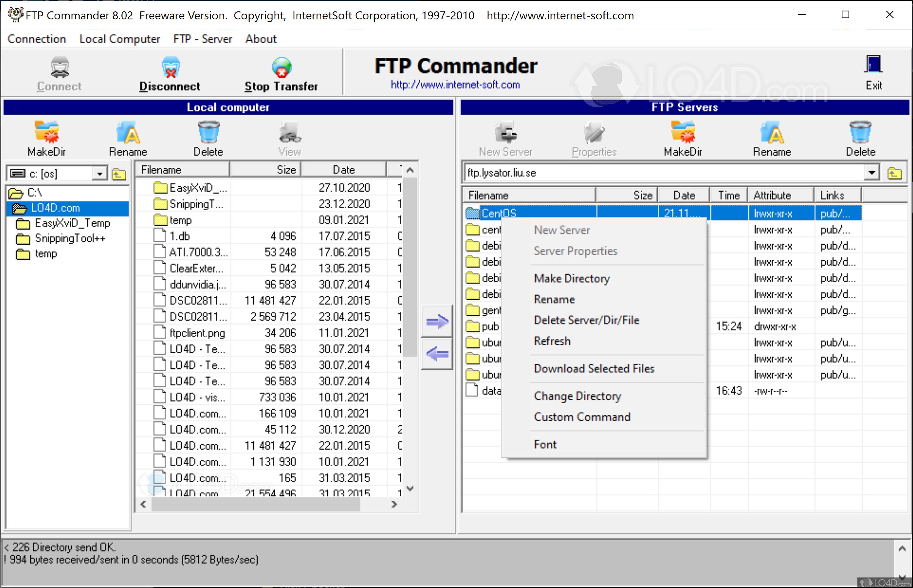The width and height of the screenshot is (913, 588).
Task: Click the FTP Commander title bar app icon
Action: click(16, 15)
